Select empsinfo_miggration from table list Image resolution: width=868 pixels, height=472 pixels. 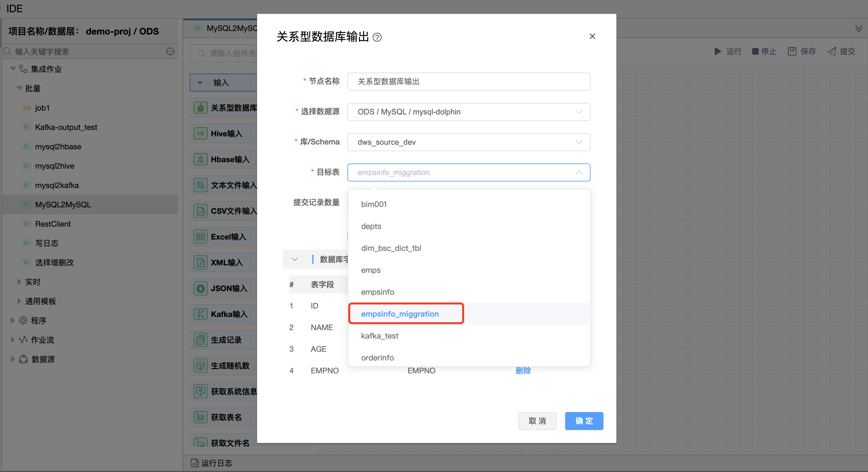(469, 314)
